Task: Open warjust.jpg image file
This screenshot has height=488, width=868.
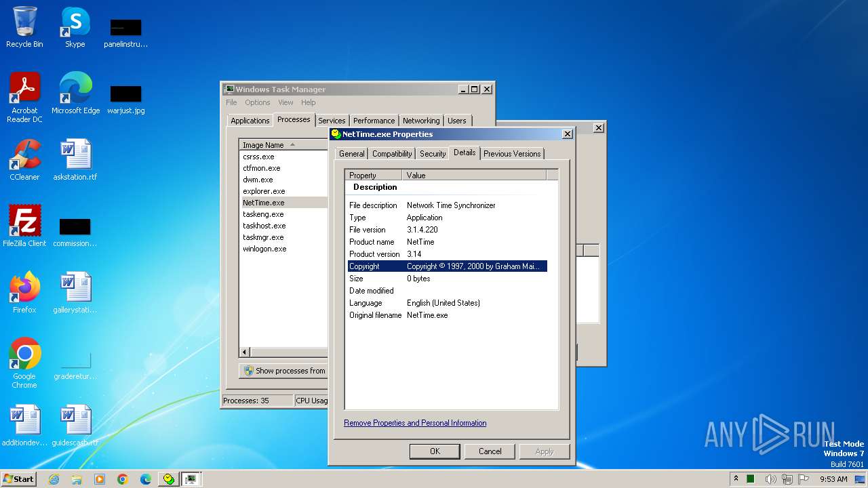Action: tap(126, 100)
